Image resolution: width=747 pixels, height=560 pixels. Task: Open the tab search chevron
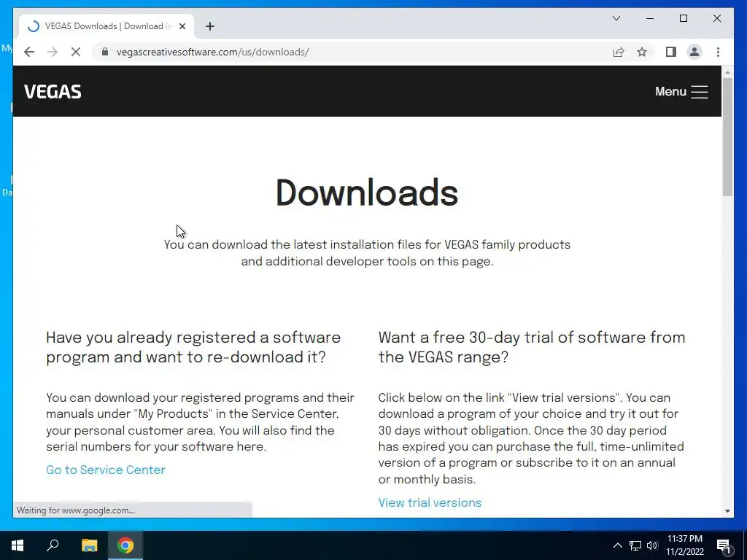tap(616, 18)
